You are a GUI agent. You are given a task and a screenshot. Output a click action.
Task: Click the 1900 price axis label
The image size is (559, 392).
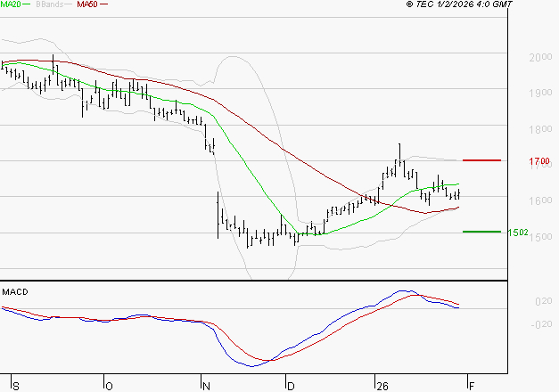point(540,93)
